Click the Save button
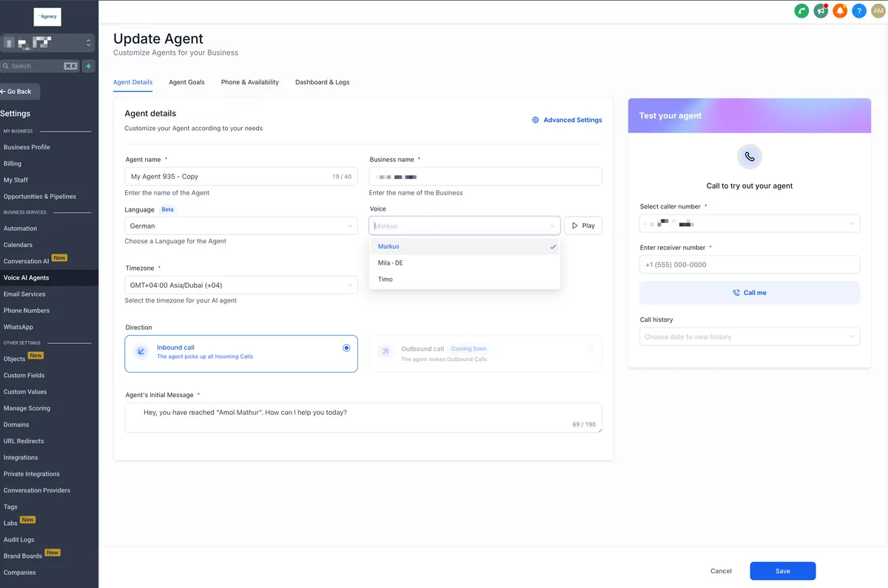This screenshot has height=588, width=888. coord(783,571)
